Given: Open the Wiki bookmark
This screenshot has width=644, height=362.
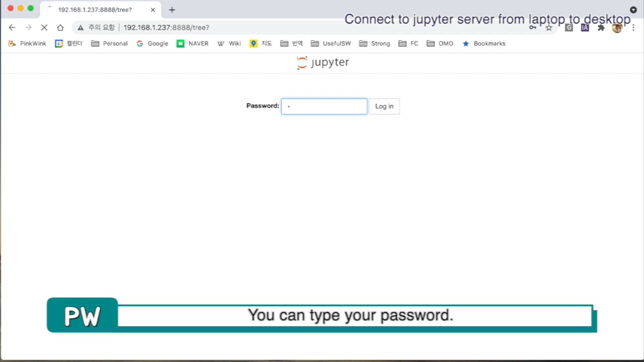Looking at the screenshot, I should coord(229,44).
